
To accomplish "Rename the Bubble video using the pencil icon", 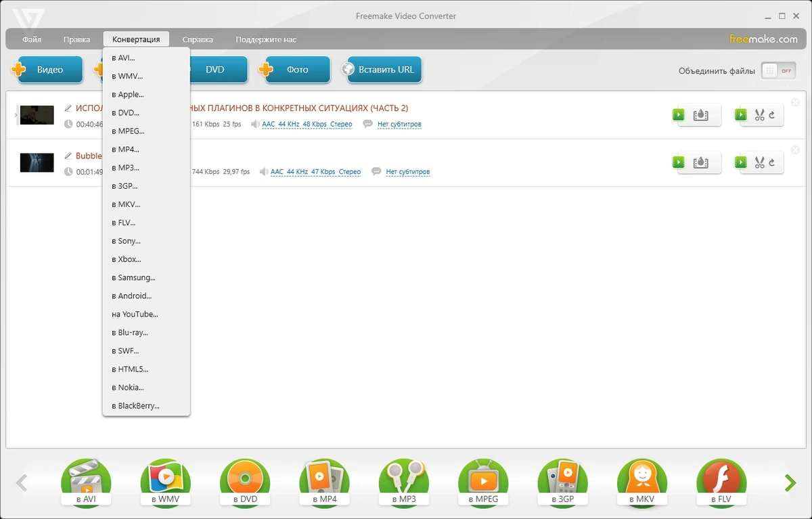I will [68, 156].
